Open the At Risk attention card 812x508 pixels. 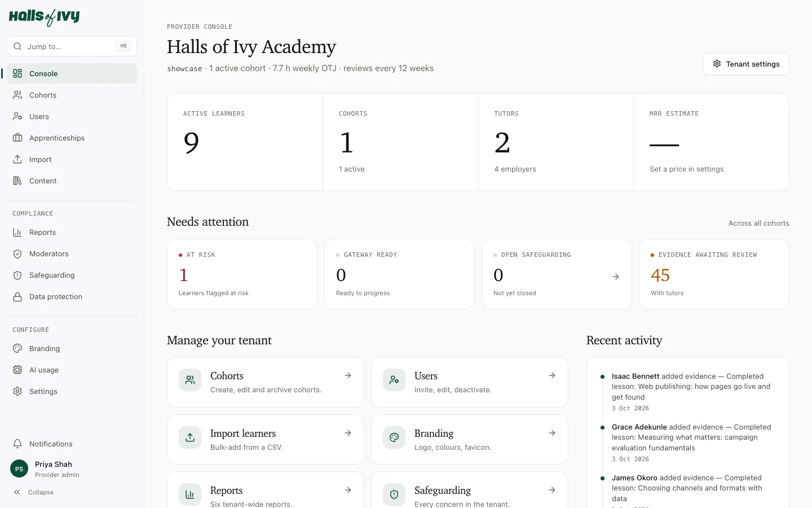(x=242, y=274)
